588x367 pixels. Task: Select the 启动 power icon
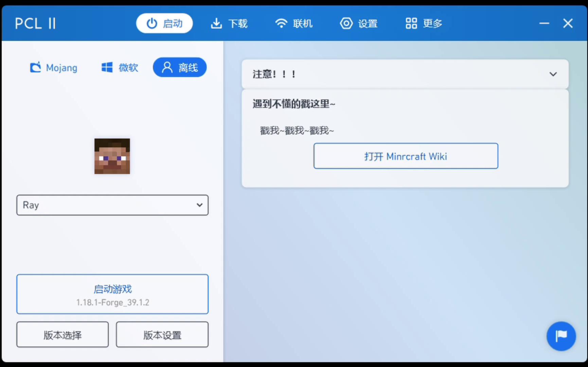pos(152,23)
